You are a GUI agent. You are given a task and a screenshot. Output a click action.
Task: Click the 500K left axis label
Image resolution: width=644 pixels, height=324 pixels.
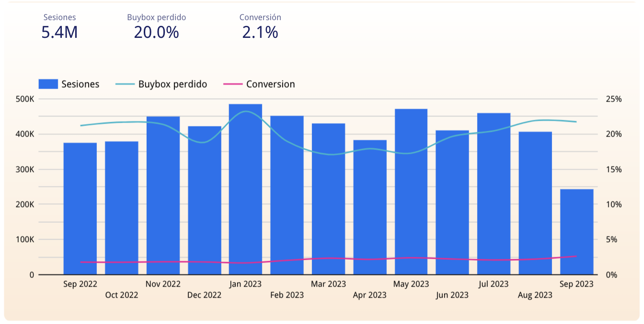[x=25, y=99]
